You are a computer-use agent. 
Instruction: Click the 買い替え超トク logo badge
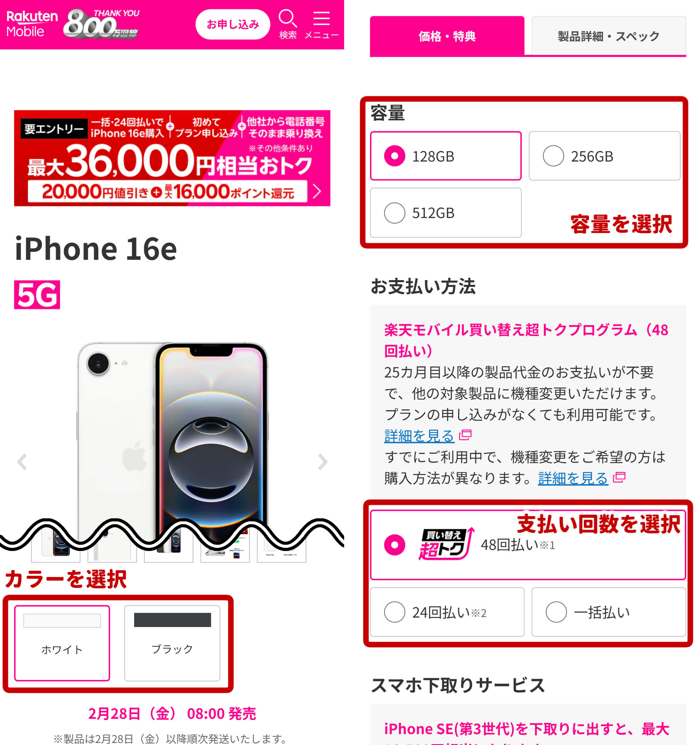coord(446,544)
